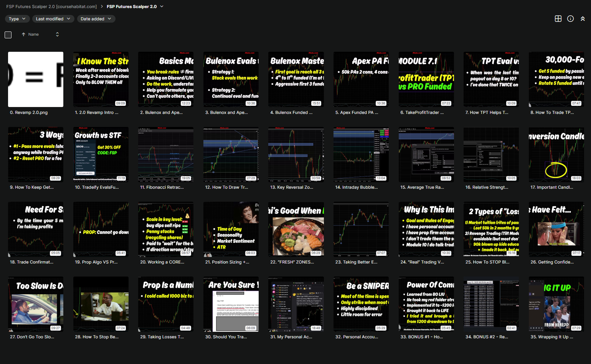Open the view details info icon
The height and width of the screenshot is (364, 591).
(x=570, y=19)
